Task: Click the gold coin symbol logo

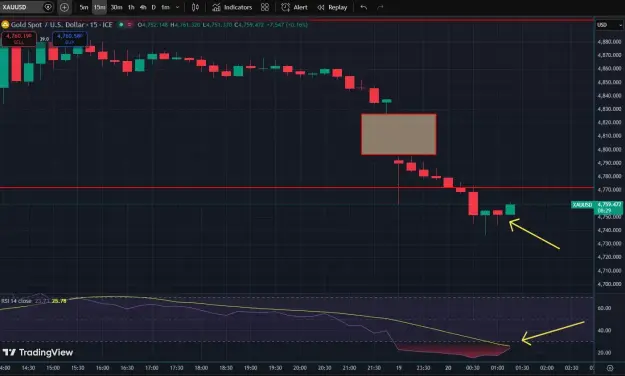Action: (5, 25)
